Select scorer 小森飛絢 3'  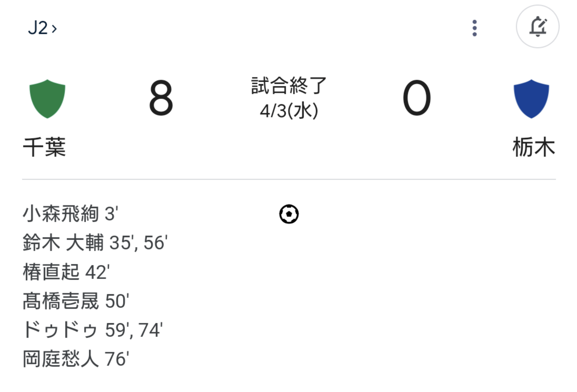[x=71, y=214]
